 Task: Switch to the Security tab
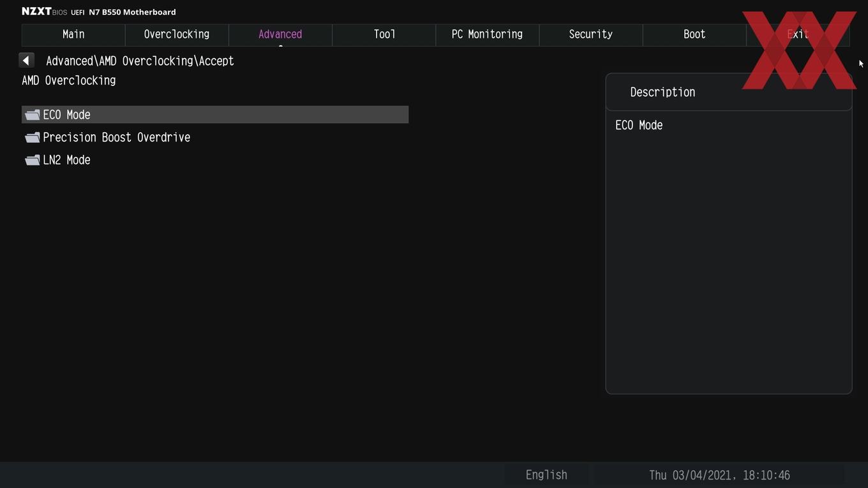[x=591, y=34]
